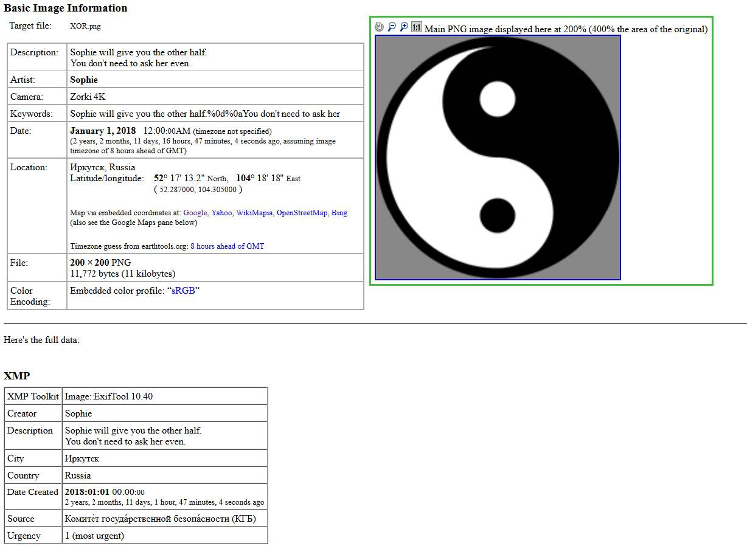This screenshot has height=560, width=747.
Task: Click the 'Main PNG image displayed here' caption
Action: pyautogui.click(x=566, y=29)
